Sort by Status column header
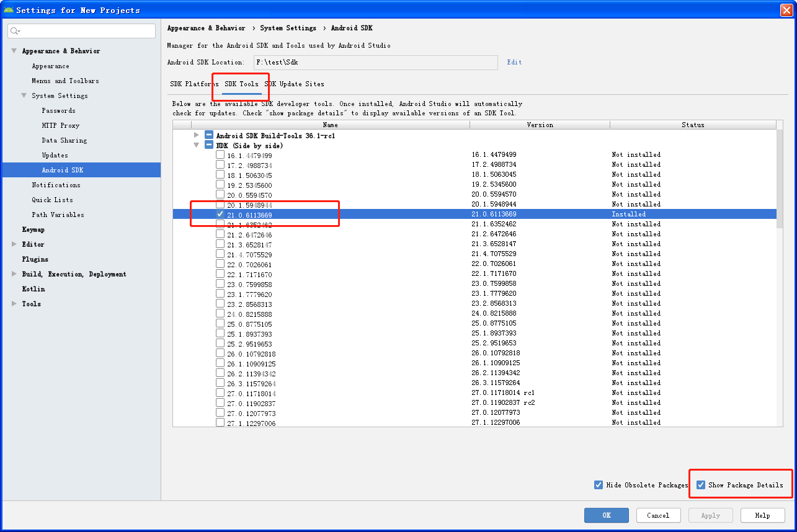The image size is (797, 532). pos(693,125)
